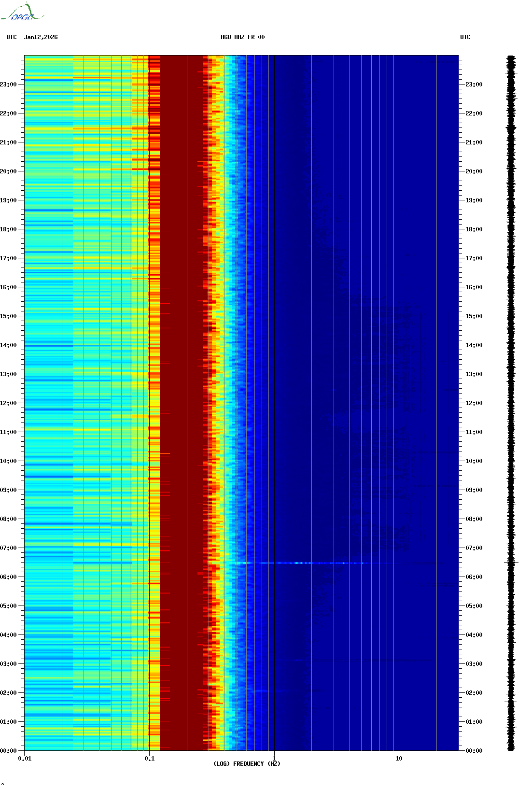Click the 0.1 frequency axis label

pos(150,759)
